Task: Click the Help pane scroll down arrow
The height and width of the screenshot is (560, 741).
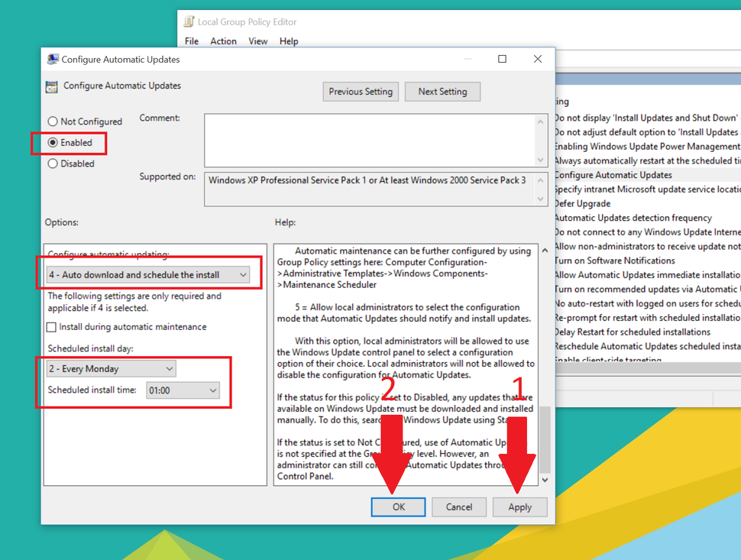Action: coord(545,480)
